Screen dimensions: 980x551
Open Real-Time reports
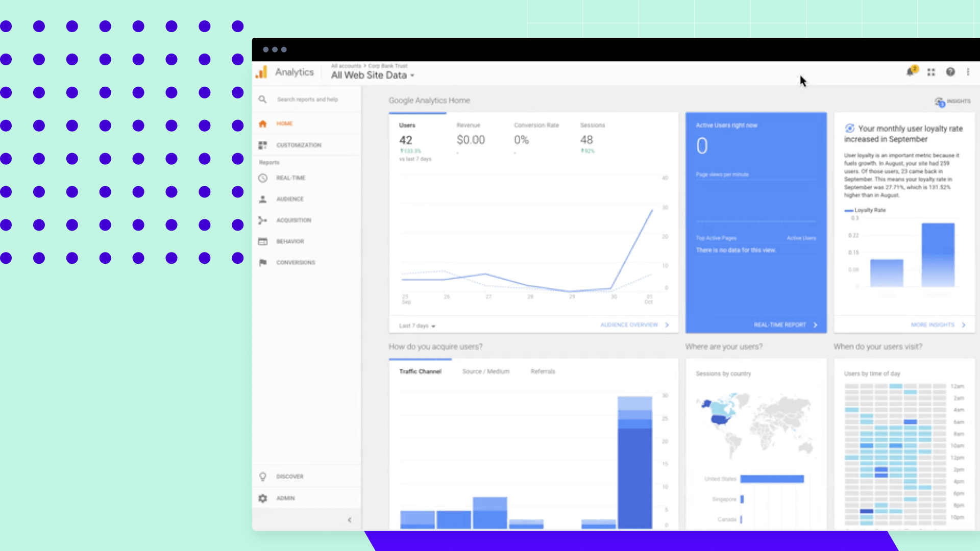pyautogui.click(x=291, y=178)
